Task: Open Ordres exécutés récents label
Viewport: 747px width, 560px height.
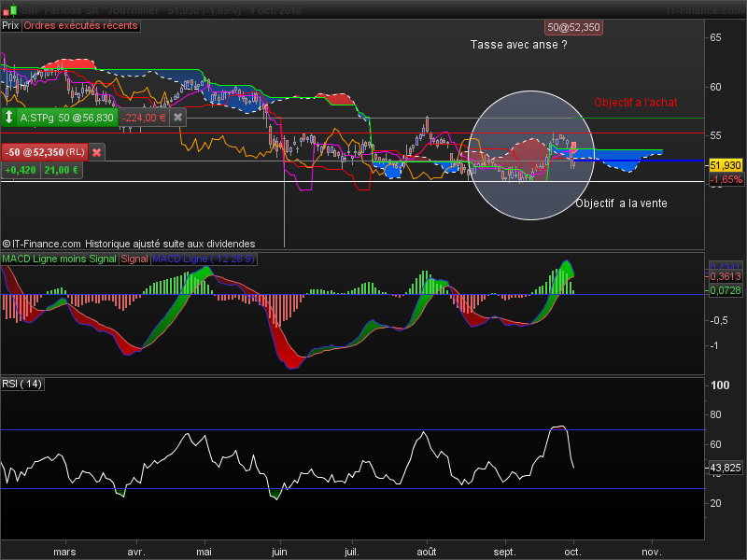Action: (x=80, y=26)
